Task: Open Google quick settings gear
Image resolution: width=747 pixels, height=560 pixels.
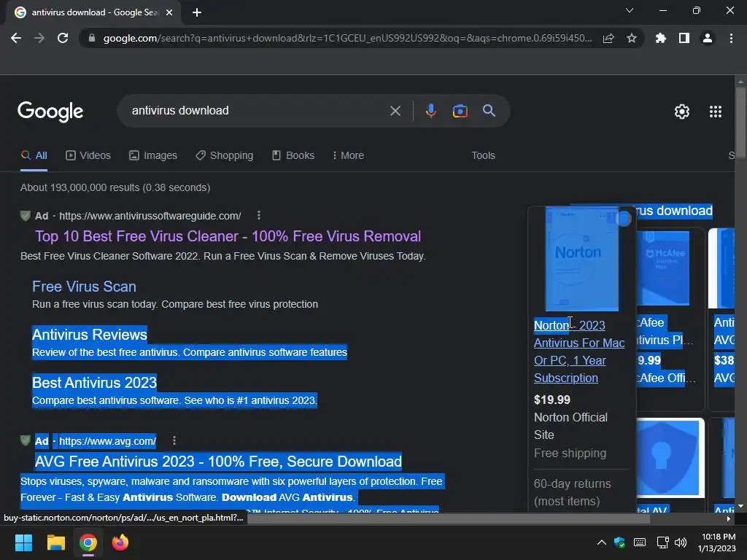Action: [x=682, y=112]
